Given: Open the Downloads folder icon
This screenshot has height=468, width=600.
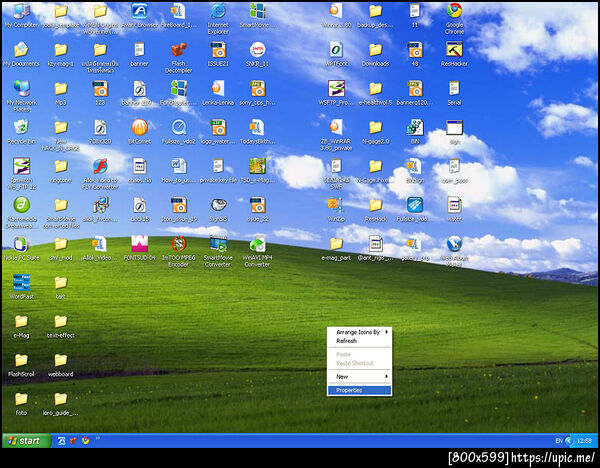Looking at the screenshot, I should tap(375, 54).
